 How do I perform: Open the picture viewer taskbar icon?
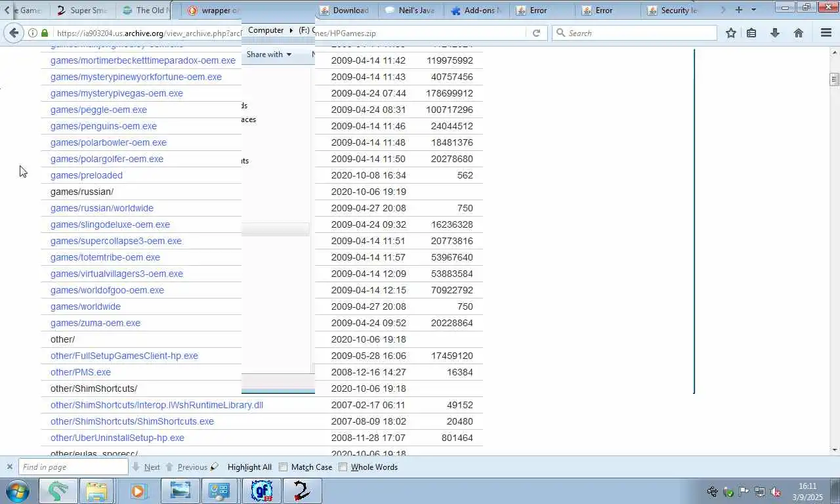[180, 491]
